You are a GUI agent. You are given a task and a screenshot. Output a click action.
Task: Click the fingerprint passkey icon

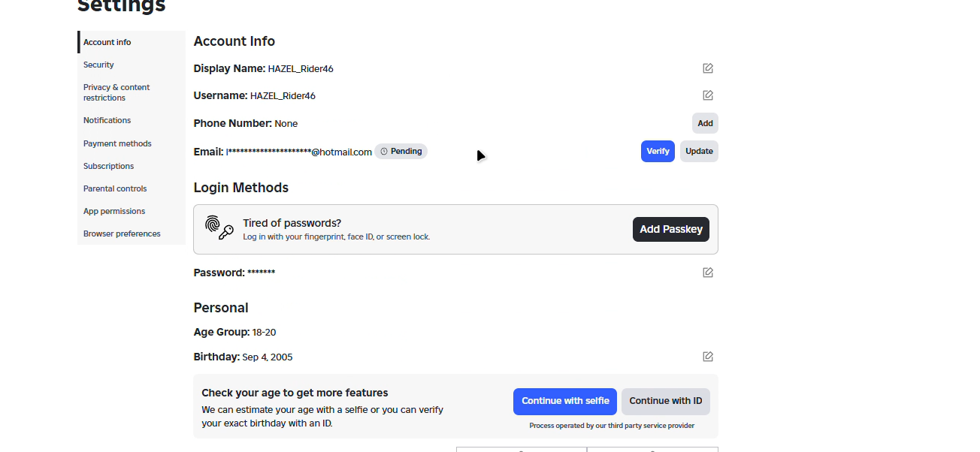click(219, 228)
